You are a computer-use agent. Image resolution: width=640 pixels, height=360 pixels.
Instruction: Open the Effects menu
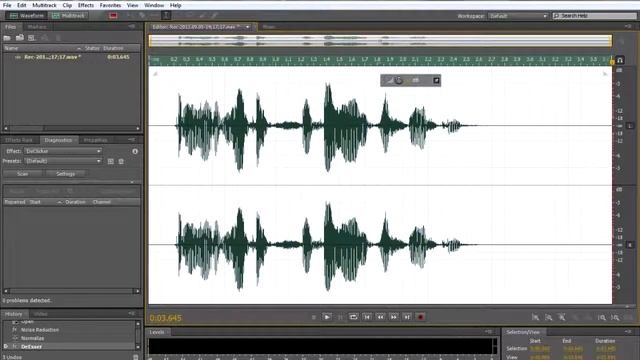click(x=86, y=5)
